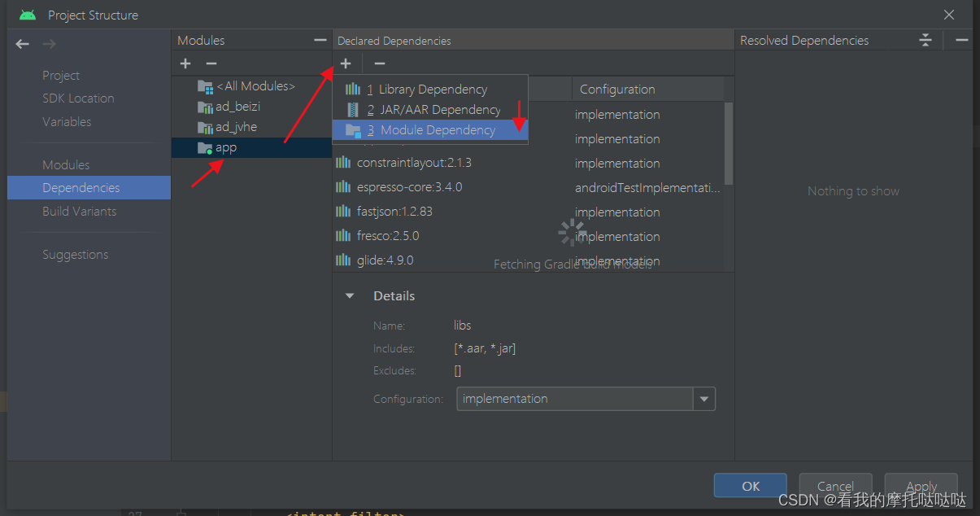Open the Suggestions section in sidebar
Screen dimensions: 980x516
(75, 254)
